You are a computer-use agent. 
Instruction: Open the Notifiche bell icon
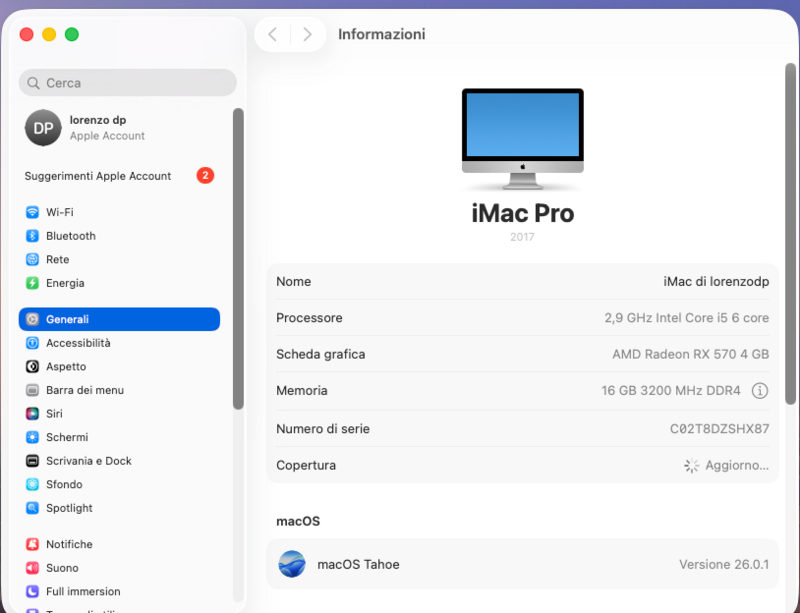pos(32,544)
